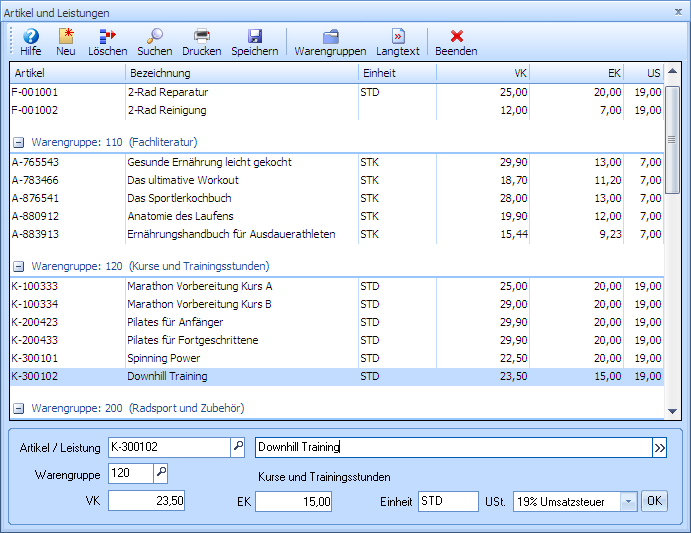Open the Warengruppen folder icon
This screenshot has height=533, width=691.
click(x=330, y=42)
